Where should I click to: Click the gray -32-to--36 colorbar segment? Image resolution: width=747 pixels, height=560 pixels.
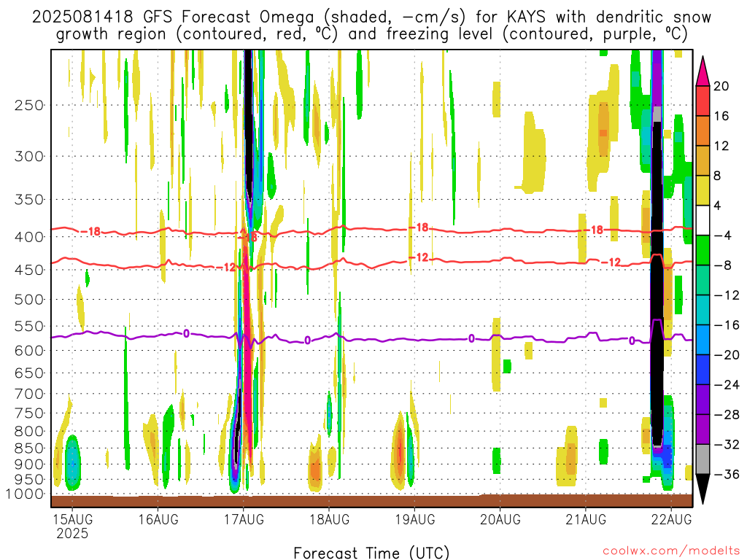coord(703,459)
